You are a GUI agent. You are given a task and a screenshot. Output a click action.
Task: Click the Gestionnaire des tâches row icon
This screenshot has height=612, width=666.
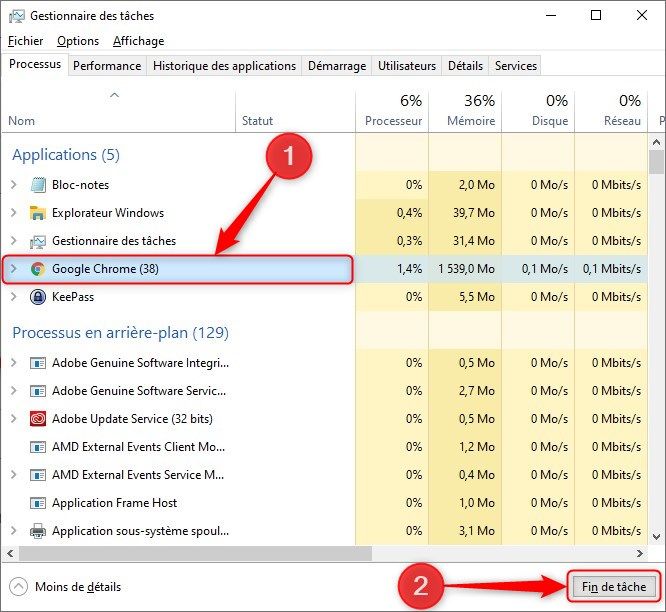[x=38, y=241]
